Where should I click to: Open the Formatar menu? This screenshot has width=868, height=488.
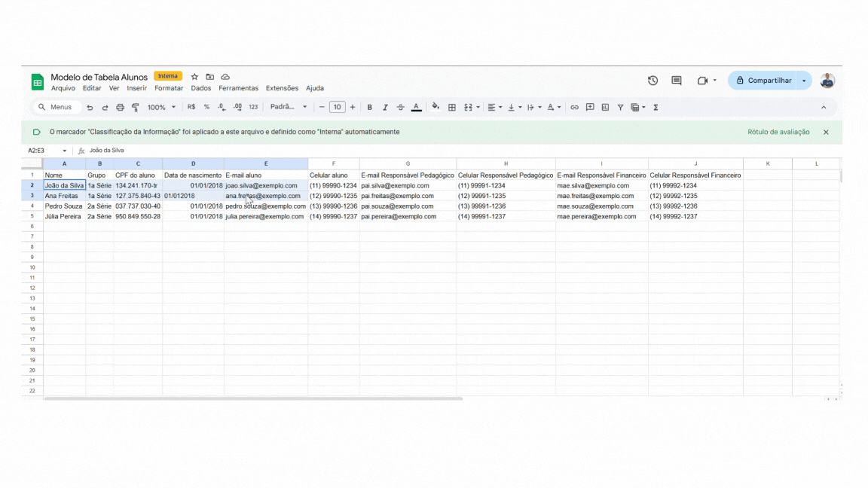(169, 88)
